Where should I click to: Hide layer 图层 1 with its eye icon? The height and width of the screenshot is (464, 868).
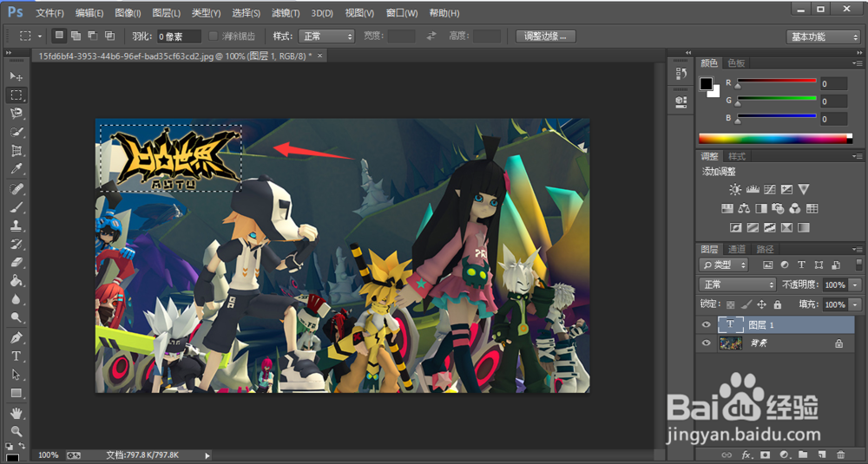[706, 324]
